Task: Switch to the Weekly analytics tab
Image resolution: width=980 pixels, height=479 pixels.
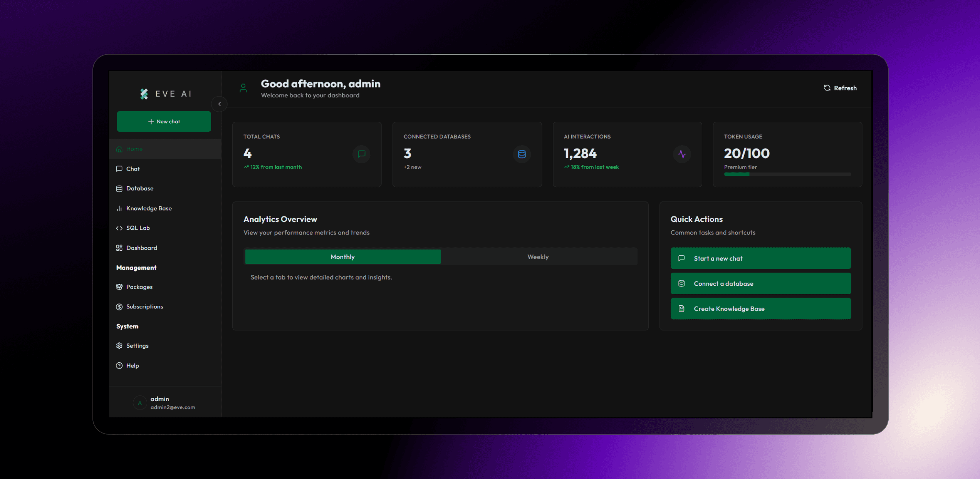Action: 538,257
